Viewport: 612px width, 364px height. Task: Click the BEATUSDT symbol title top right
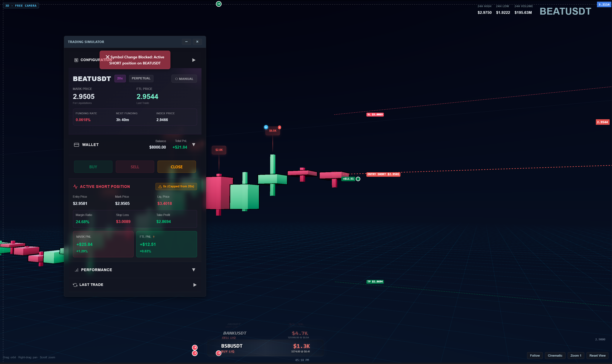pyautogui.click(x=565, y=11)
